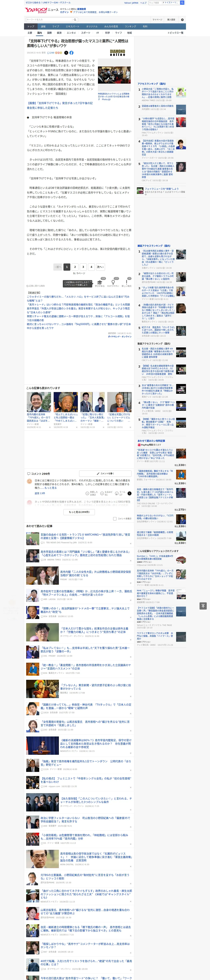Click the 記事に関する報告 report icon link
The height and width of the screenshot is (980, 210).
pos(36,286)
